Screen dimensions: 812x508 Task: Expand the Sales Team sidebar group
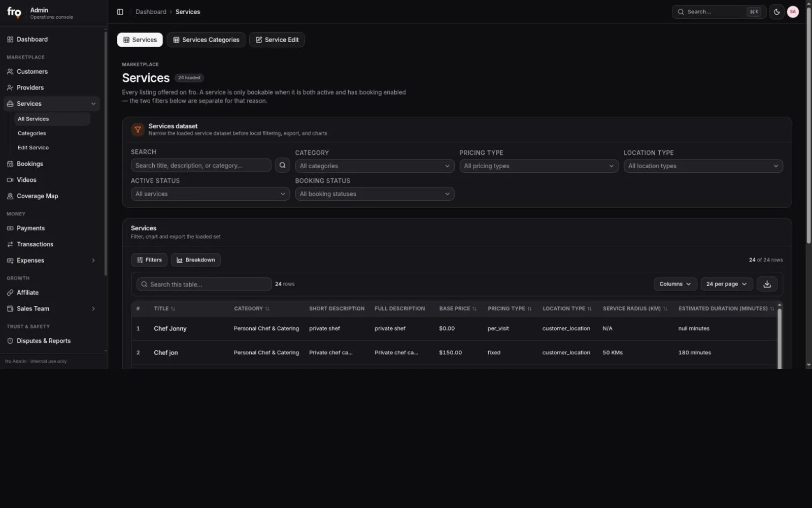point(93,308)
